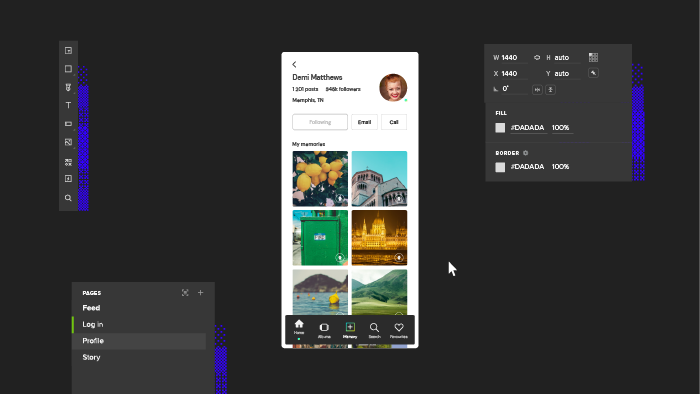Select the artboard tool at top of toolbar
The width and height of the screenshot is (700, 394).
(x=68, y=50)
